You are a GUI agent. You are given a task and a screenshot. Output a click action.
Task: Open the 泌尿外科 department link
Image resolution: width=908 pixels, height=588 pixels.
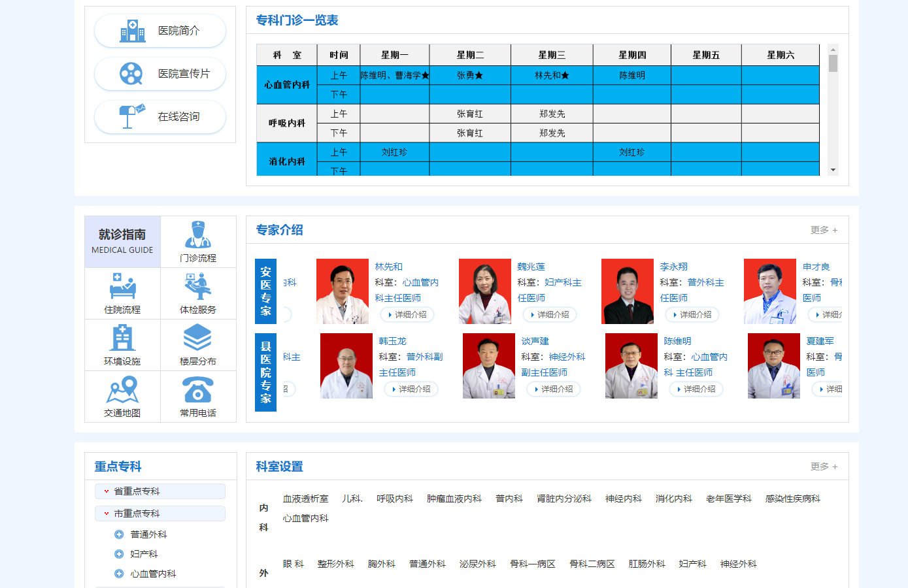pyautogui.click(x=478, y=564)
